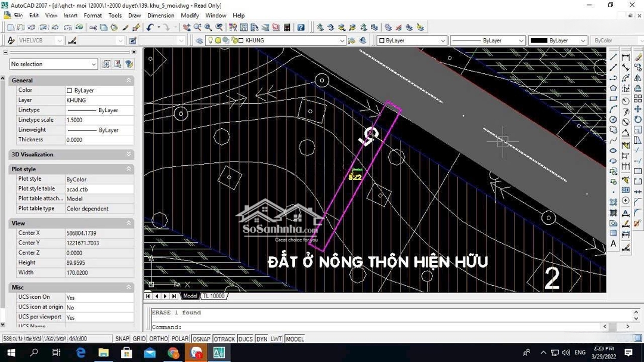Toggle ORTHO mode on or off
Screen dimensions: 644x362
click(x=159, y=339)
